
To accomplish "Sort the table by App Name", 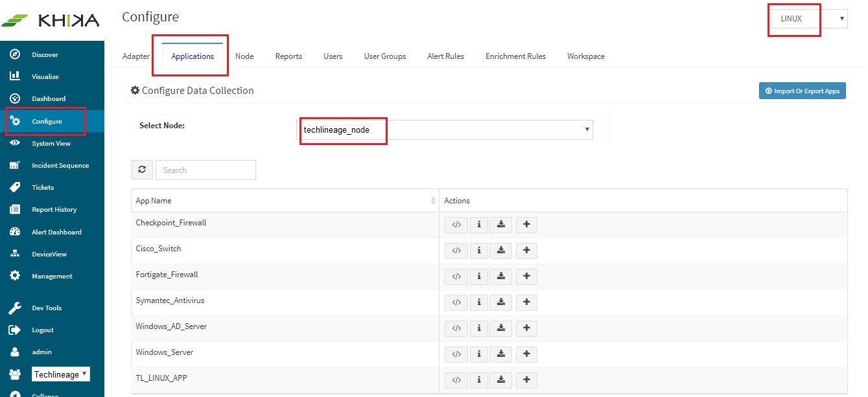I will click(285, 201).
